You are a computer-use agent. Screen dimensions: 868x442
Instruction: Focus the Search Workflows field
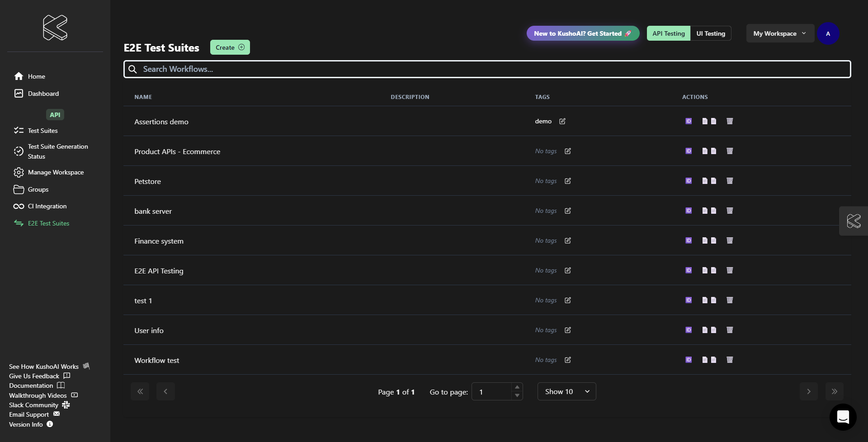pos(487,69)
